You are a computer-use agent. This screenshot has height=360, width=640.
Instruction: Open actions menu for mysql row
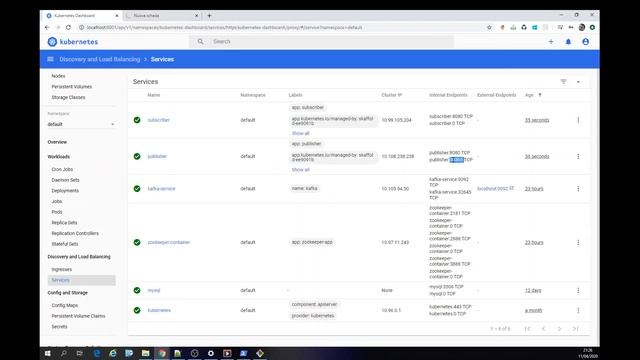click(x=578, y=290)
